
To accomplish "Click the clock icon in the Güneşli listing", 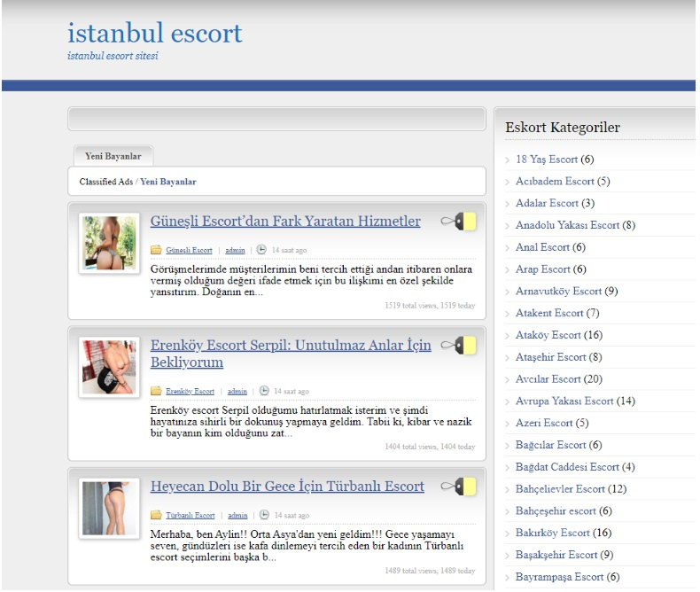I will [262, 250].
